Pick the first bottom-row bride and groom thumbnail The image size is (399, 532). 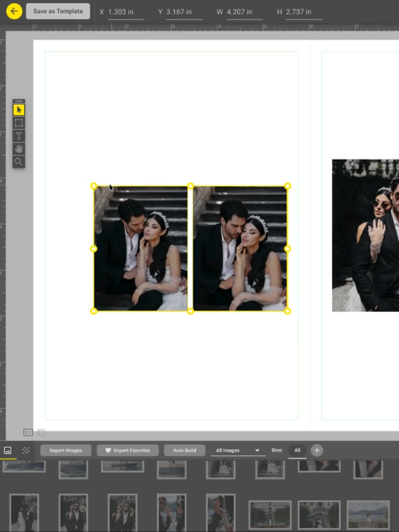point(24,513)
